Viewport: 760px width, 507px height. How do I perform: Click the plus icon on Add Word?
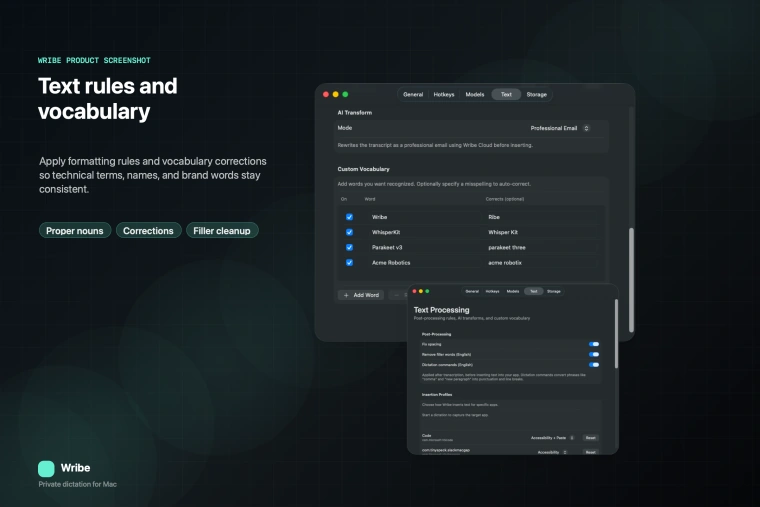(x=346, y=295)
